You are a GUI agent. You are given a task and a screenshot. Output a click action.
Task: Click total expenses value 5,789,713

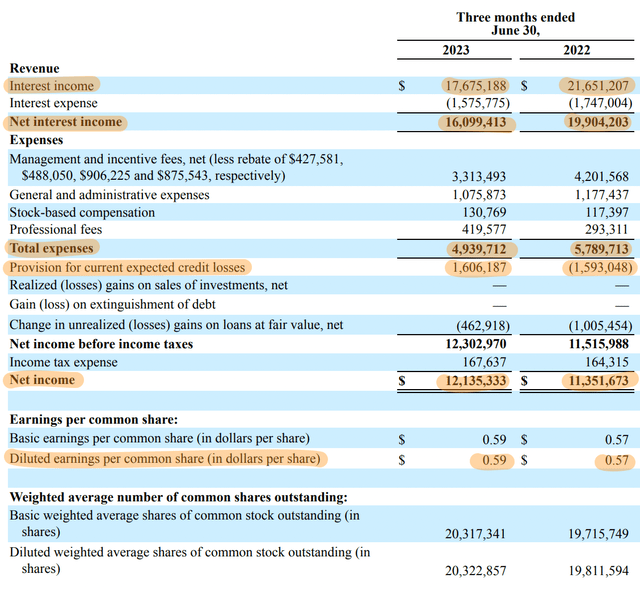601,249
